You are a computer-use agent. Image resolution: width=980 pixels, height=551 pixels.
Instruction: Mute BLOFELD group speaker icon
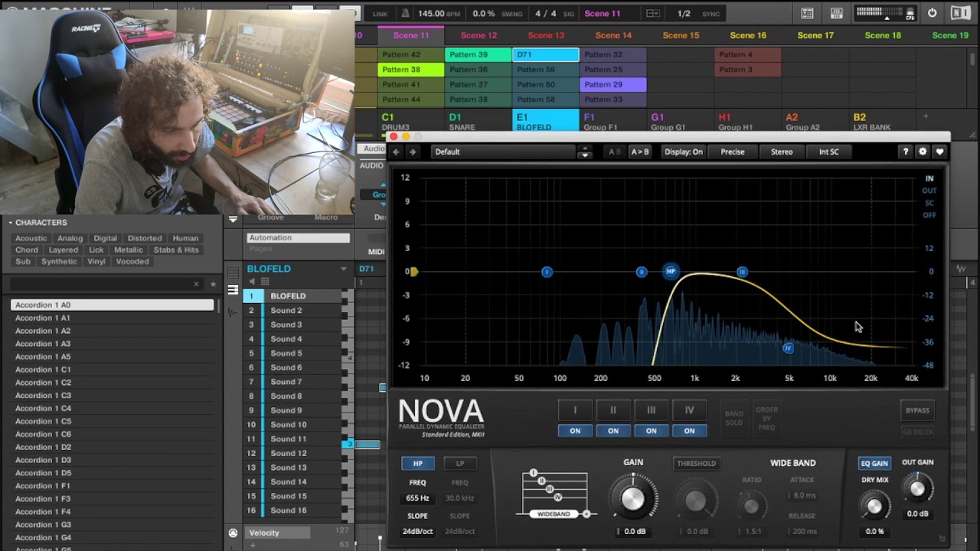point(252,282)
